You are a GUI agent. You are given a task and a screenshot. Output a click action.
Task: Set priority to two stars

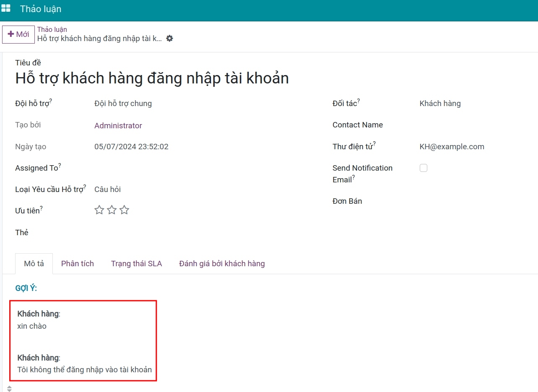112,210
